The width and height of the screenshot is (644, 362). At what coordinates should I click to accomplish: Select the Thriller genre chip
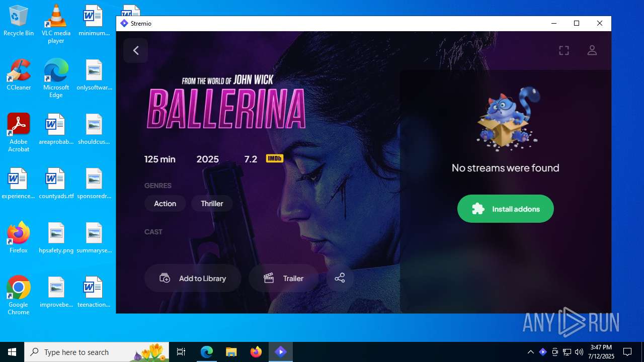coord(212,204)
